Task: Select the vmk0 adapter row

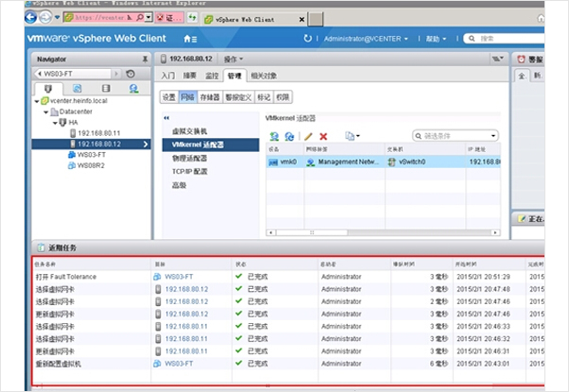Action: pyautogui.click(x=383, y=162)
